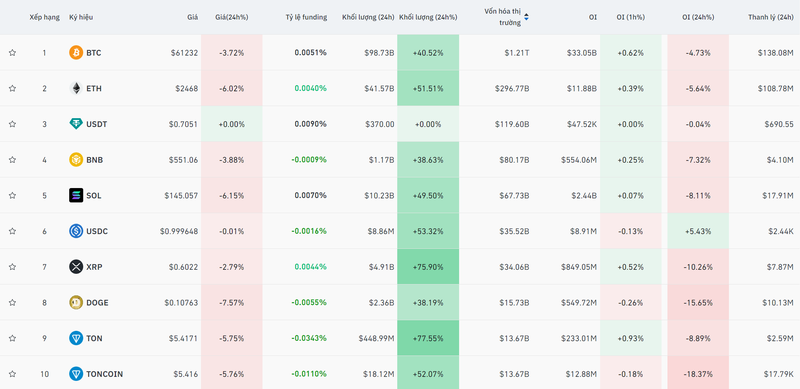This screenshot has height=389, width=800.
Task: Sort by Khối lượng (24h%) column header
Action: pyautogui.click(x=428, y=17)
